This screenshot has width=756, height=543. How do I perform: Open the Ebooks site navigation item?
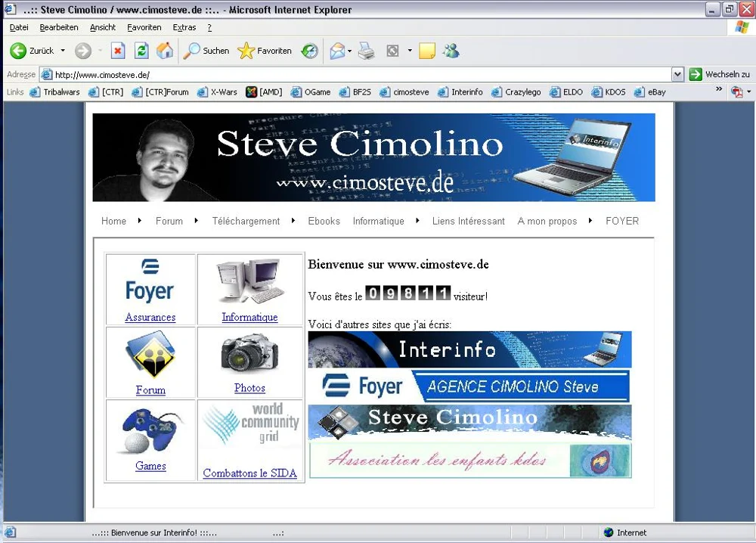324,221
